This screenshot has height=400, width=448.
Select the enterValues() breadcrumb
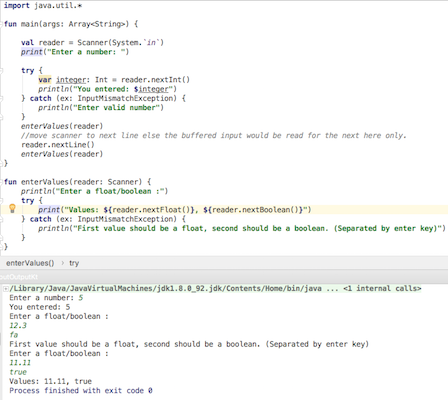[30, 263]
